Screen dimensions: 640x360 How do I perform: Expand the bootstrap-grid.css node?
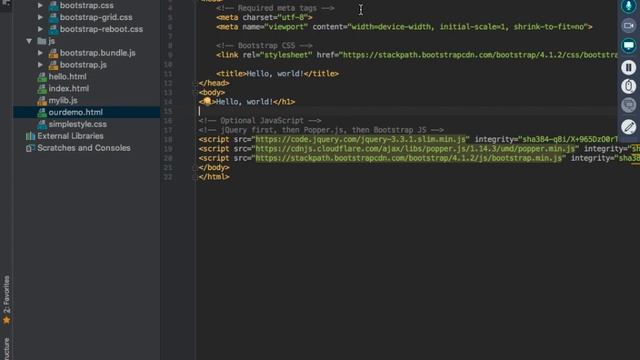pyautogui.click(x=40, y=18)
